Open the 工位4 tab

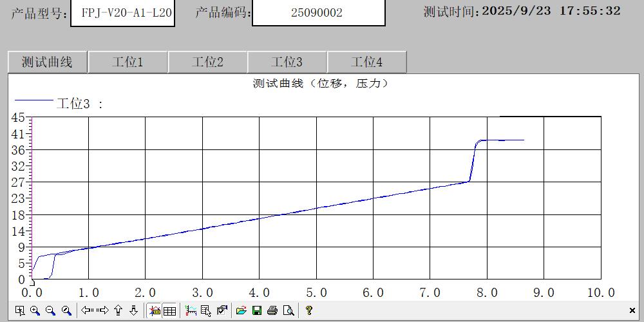367,62
